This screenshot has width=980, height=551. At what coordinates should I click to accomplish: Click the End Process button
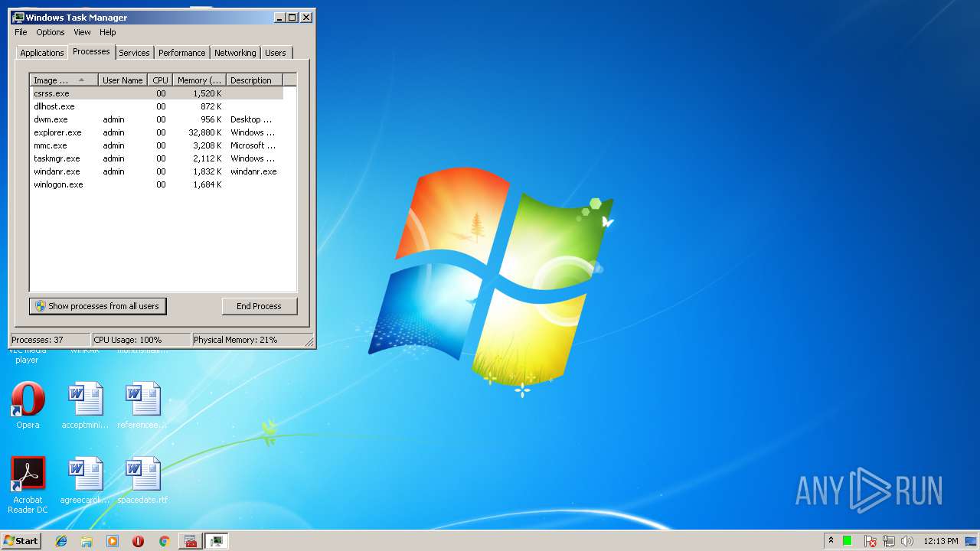259,306
